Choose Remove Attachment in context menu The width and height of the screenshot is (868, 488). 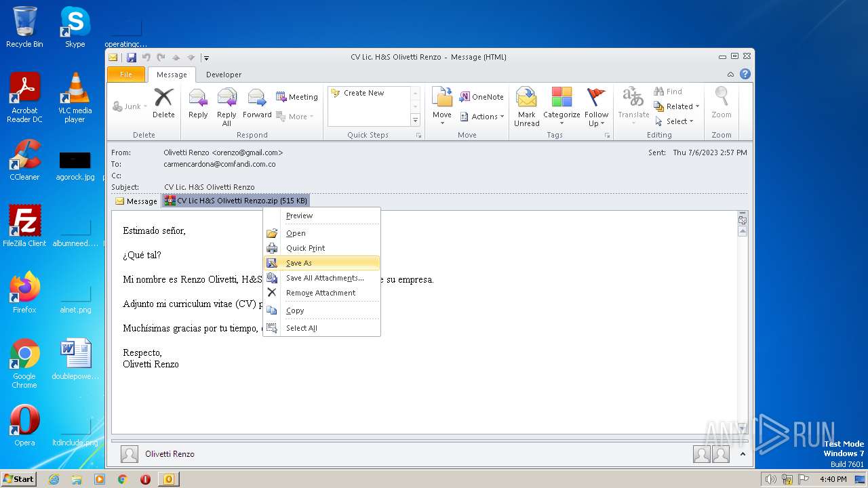pos(321,293)
